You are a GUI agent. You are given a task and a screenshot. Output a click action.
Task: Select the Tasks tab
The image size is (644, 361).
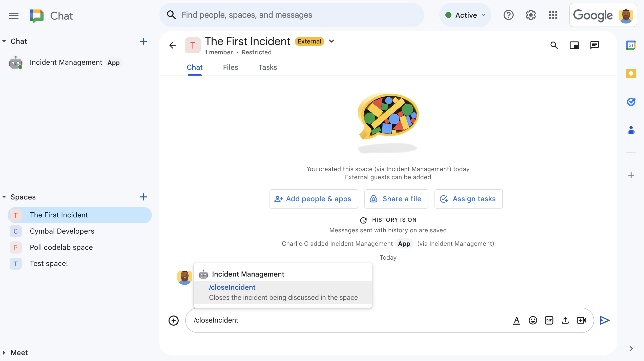click(267, 67)
